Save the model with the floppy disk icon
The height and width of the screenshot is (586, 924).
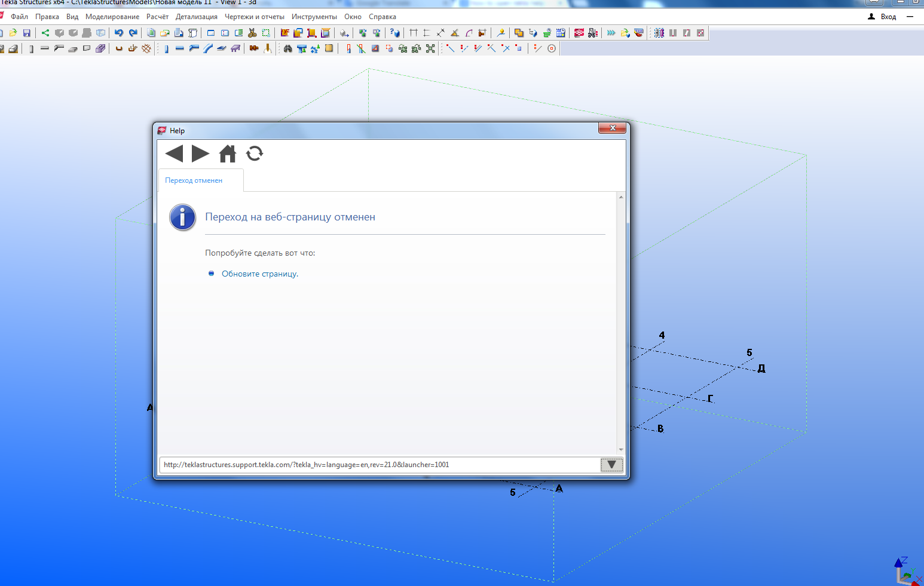[x=26, y=33]
